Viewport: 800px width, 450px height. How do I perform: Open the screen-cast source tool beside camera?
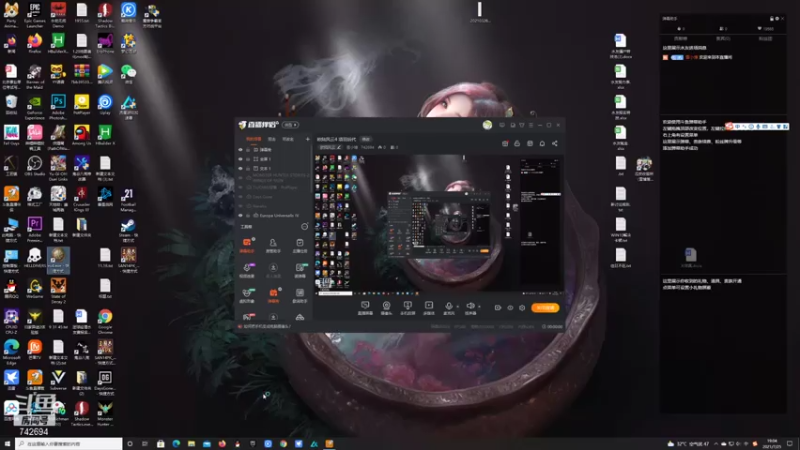click(x=407, y=307)
